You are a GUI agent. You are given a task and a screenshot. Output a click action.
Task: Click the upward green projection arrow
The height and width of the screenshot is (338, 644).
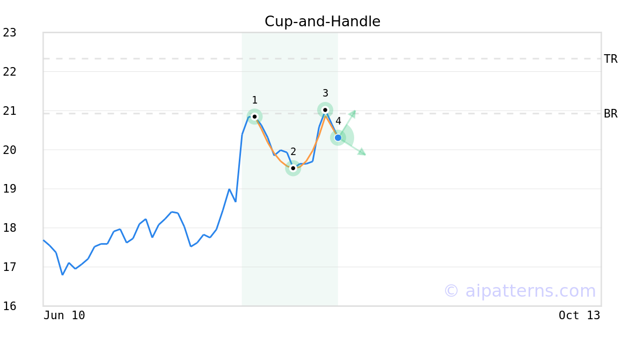click(x=348, y=122)
